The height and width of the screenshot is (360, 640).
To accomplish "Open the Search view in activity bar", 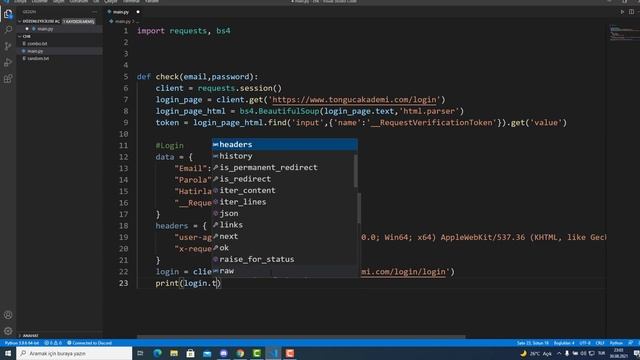I will tap(8, 30).
